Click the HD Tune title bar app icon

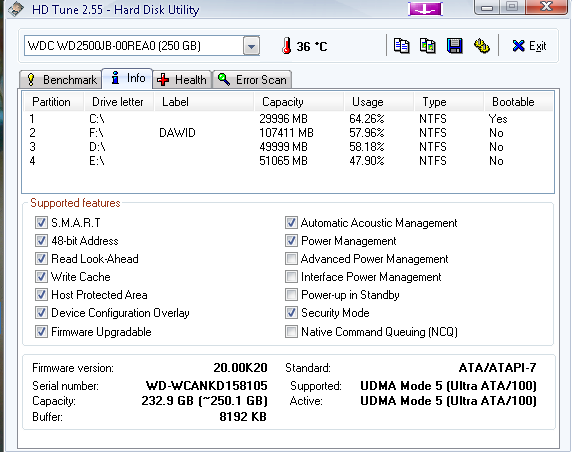tap(16, 9)
